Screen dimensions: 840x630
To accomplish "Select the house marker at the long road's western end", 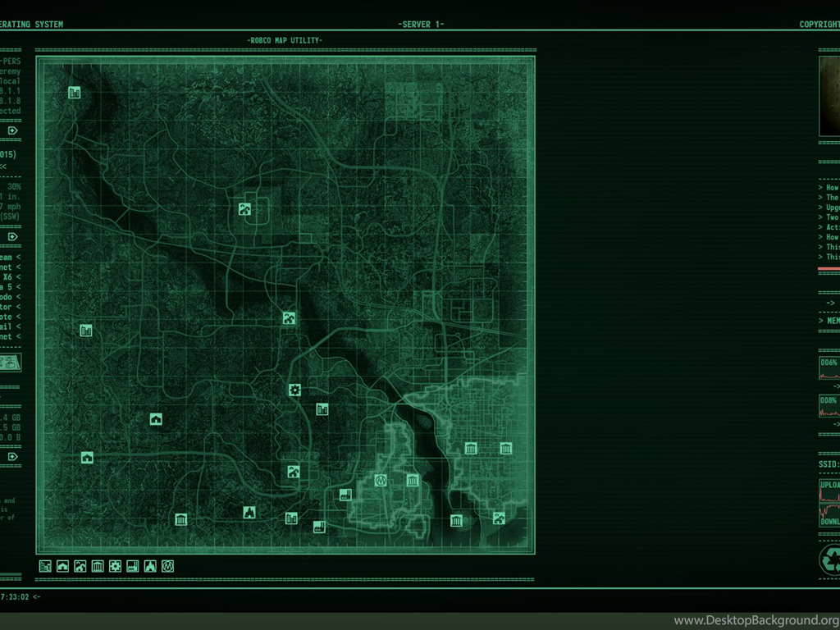I will pos(87,458).
